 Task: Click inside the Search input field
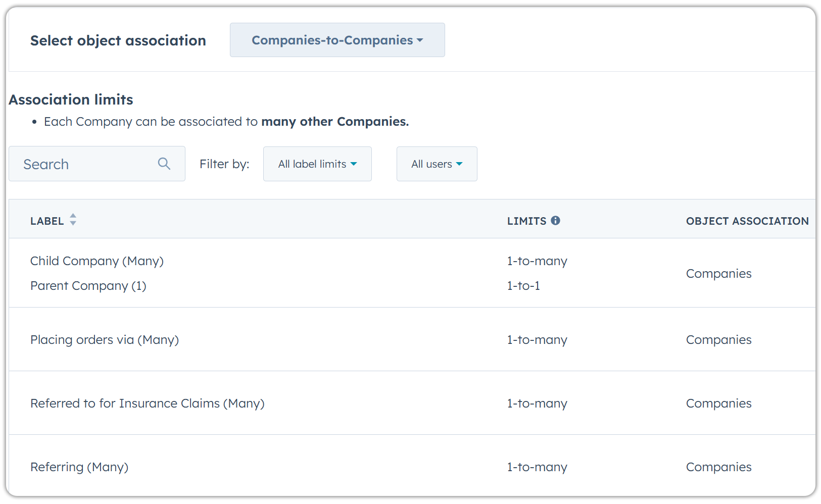[x=81, y=164]
